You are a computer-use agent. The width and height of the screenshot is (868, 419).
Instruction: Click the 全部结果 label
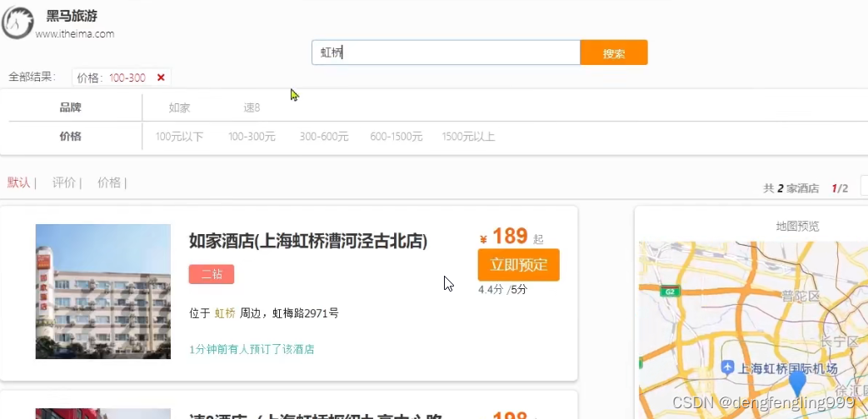32,77
